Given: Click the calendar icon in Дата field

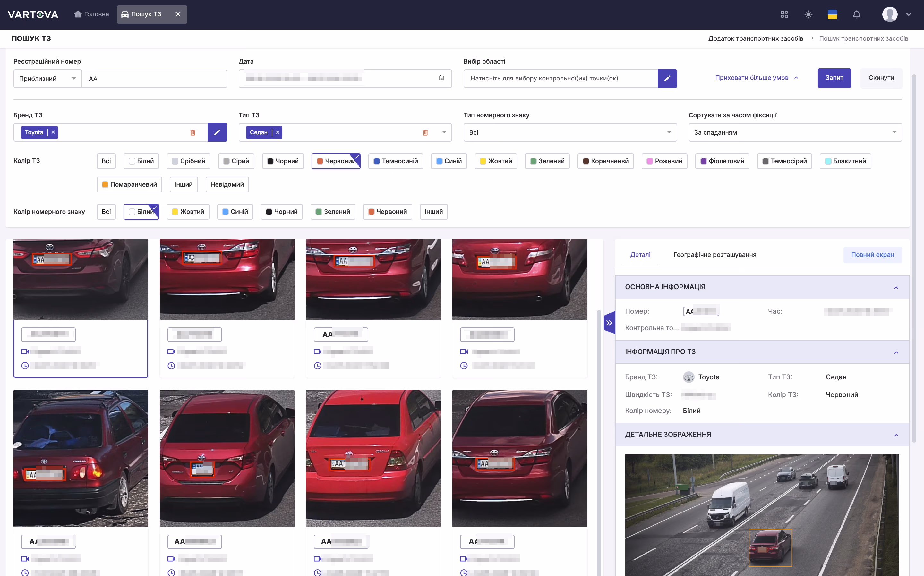Looking at the screenshot, I should coord(441,78).
